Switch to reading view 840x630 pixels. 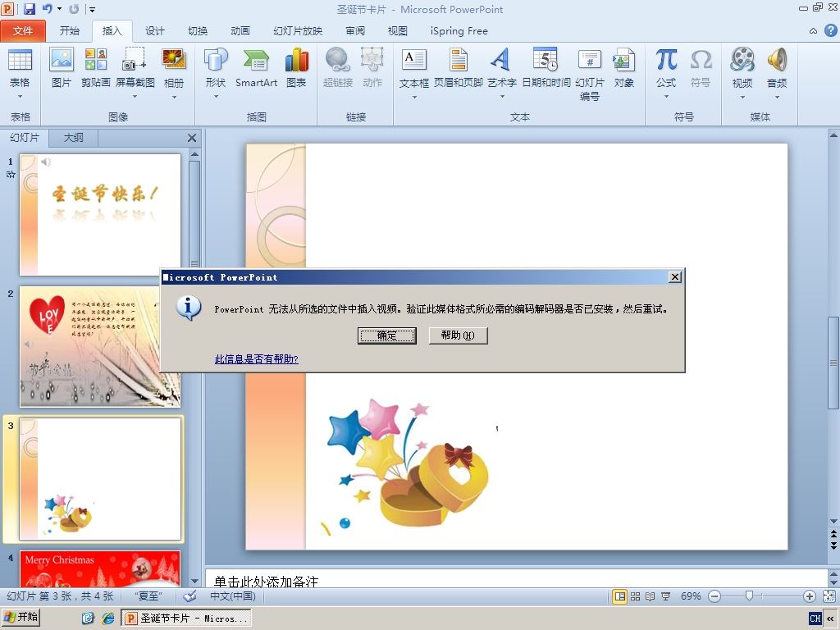pyautogui.click(x=651, y=596)
